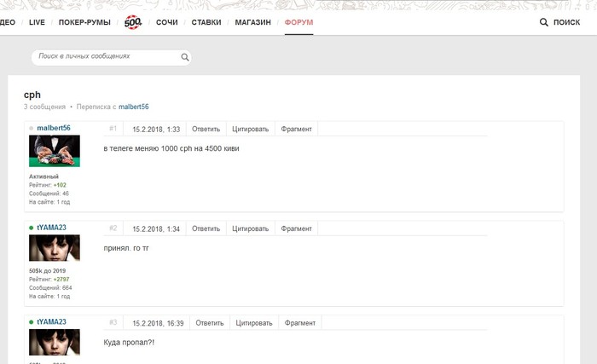Click Цитировать on post #2
The height and width of the screenshot is (364, 597).
(251, 228)
